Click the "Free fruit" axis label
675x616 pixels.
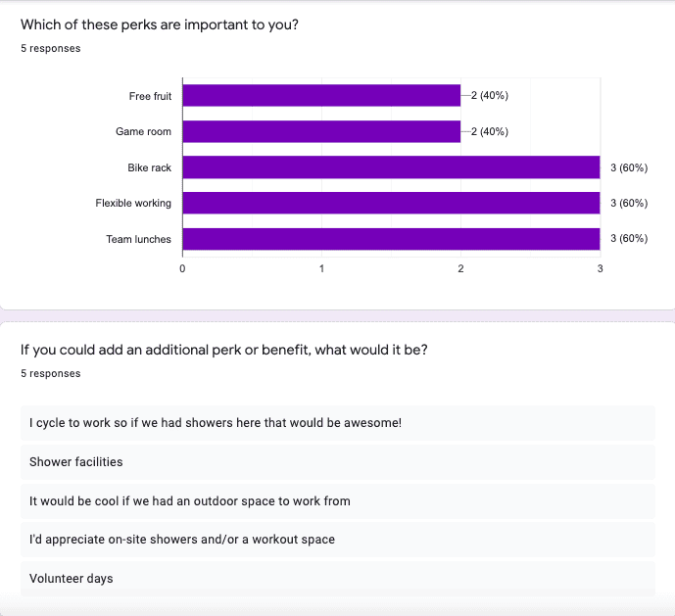click(150, 96)
